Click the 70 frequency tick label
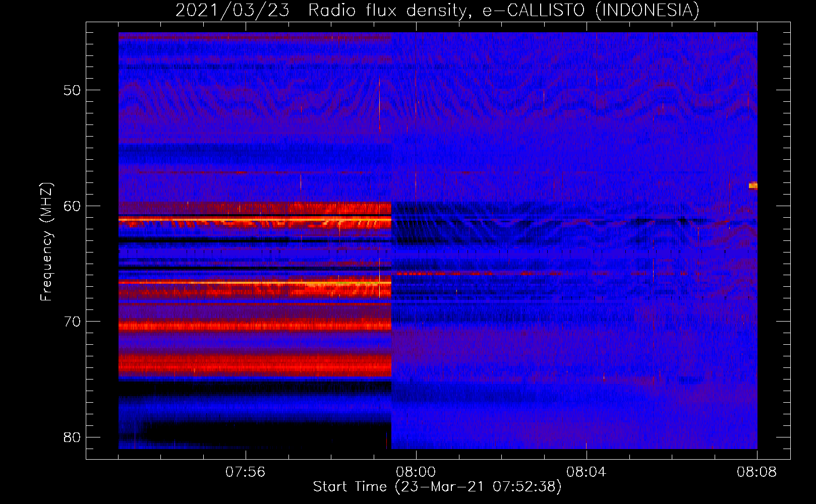This screenshot has width=816, height=504. point(72,322)
